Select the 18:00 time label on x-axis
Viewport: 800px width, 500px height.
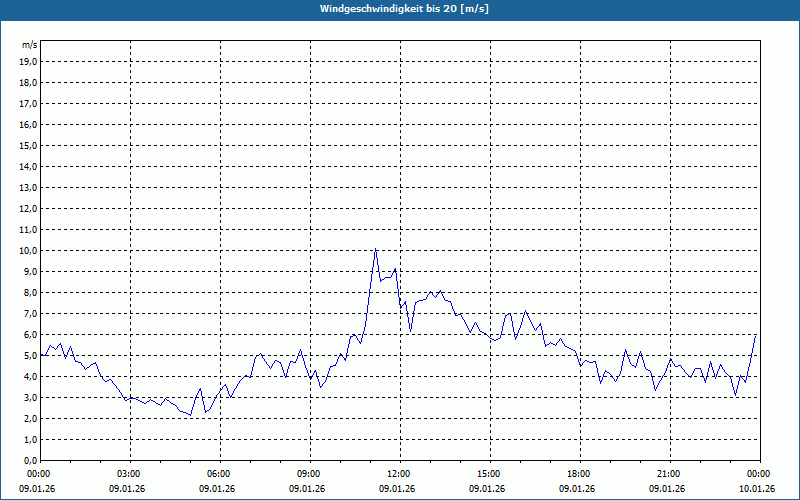click(579, 474)
